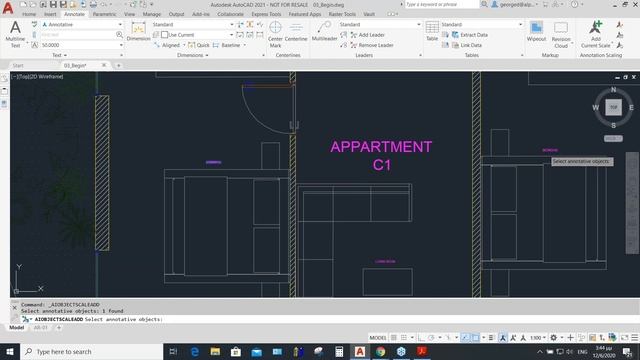Click the command line input field

[x=331, y=319]
